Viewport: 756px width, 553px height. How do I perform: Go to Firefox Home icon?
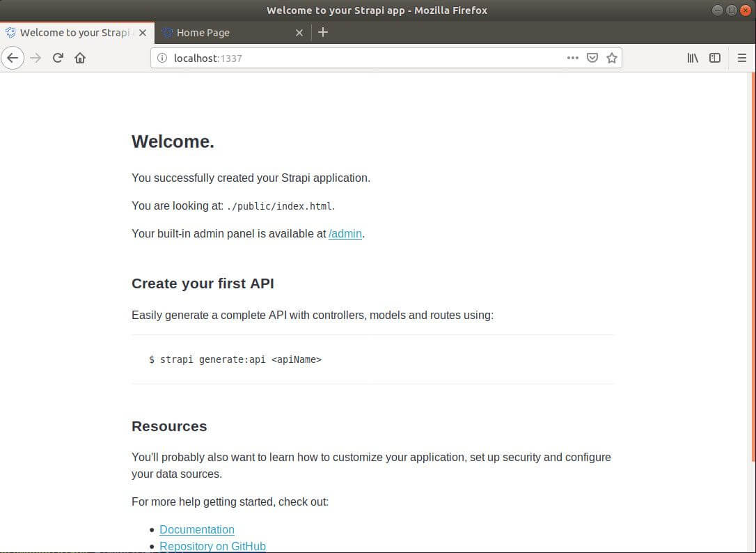[80, 58]
